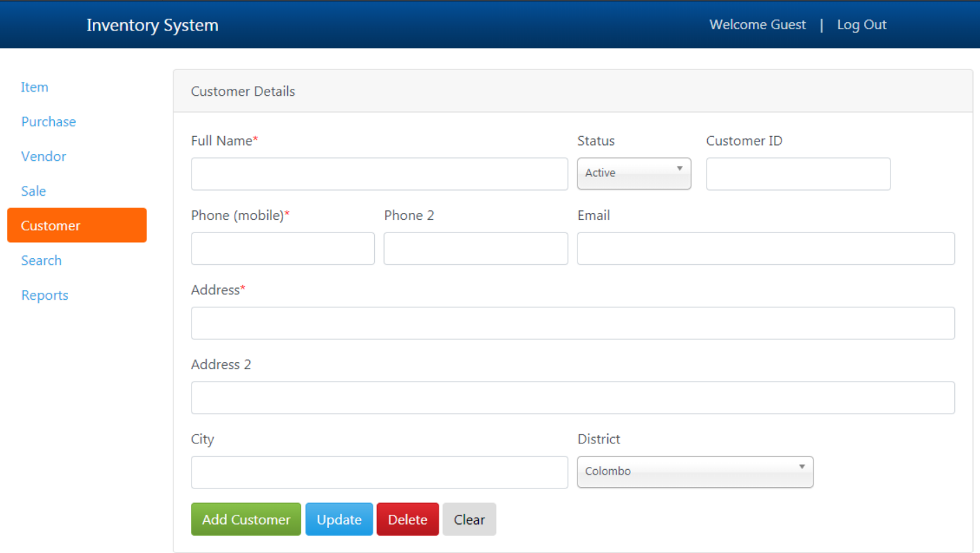Navigate to the Sale tab

[x=33, y=192]
